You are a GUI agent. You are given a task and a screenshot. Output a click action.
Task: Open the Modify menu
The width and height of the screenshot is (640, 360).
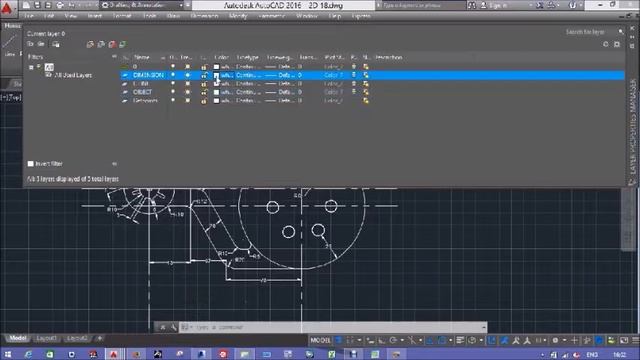click(x=238, y=16)
